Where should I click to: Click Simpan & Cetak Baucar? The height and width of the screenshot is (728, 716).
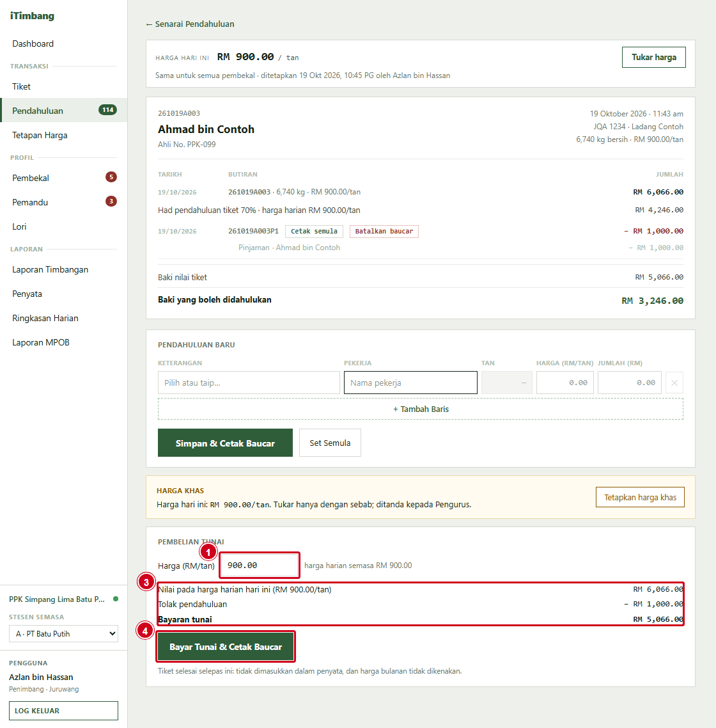click(225, 443)
